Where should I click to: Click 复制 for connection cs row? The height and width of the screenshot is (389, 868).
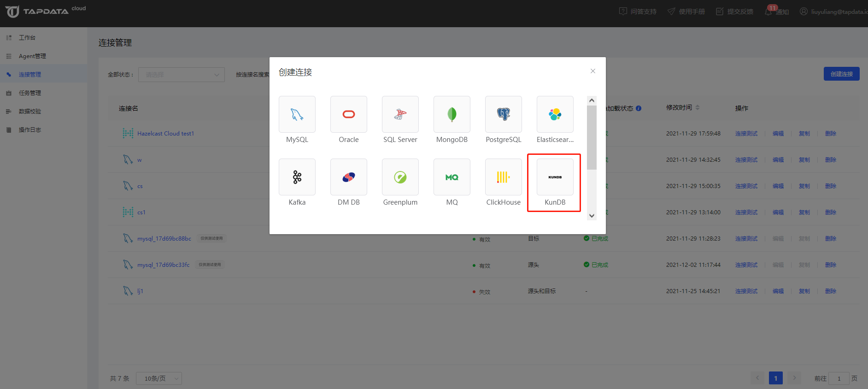tap(804, 186)
